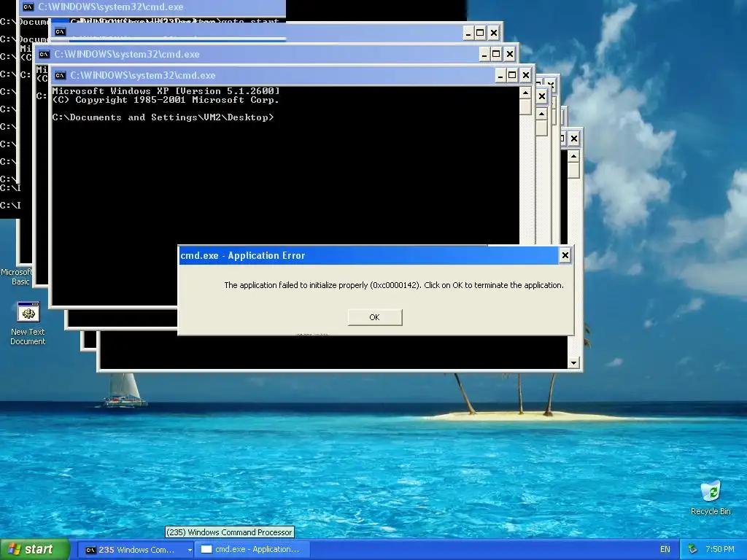
Task: Minimize the front cmd window showing Version 5.1.2600
Action: pyautogui.click(x=500, y=75)
